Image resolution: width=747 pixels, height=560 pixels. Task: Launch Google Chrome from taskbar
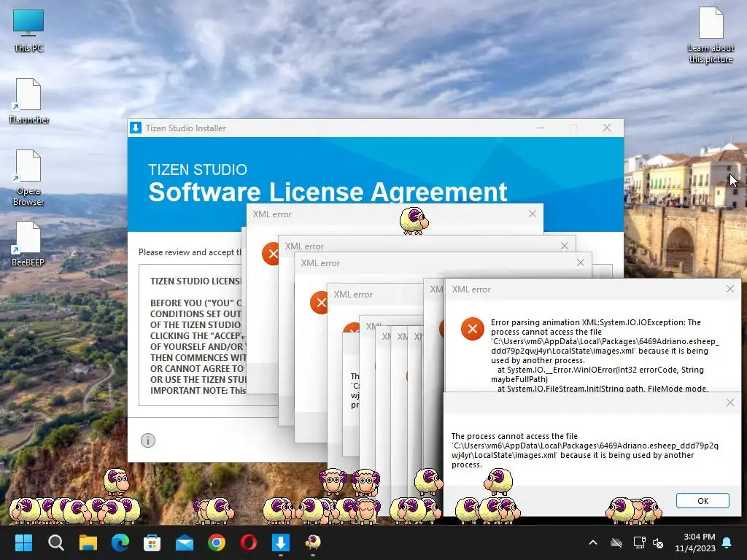click(x=216, y=542)
